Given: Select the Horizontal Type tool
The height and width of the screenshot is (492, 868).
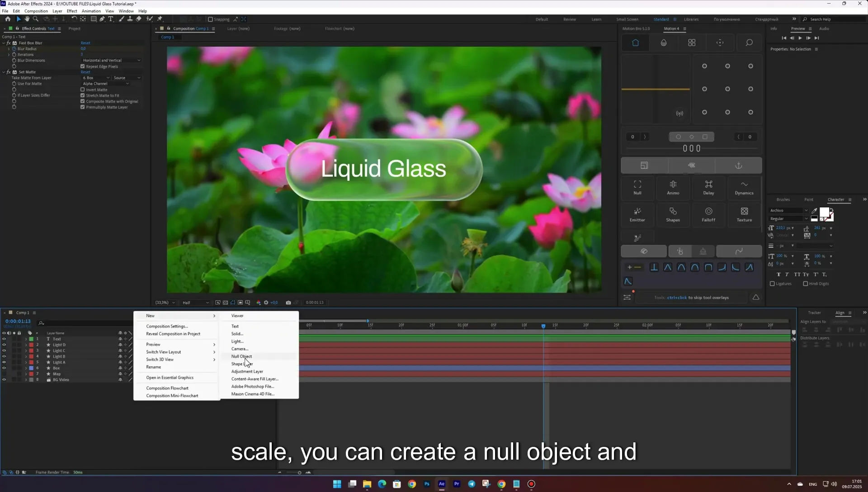Looking at the screenshot, I should pyautogui.click(x=111, y=19).
